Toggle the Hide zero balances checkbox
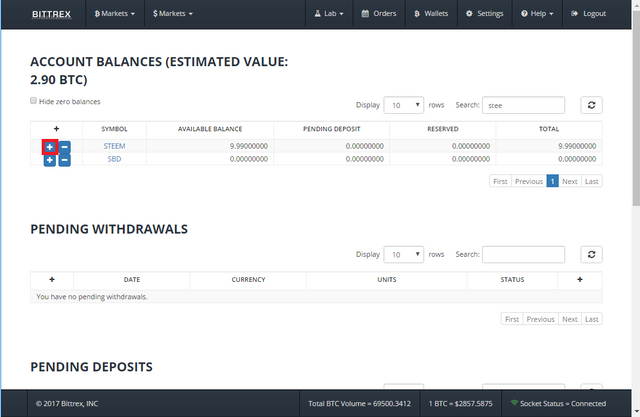 [x=33, y=101]
